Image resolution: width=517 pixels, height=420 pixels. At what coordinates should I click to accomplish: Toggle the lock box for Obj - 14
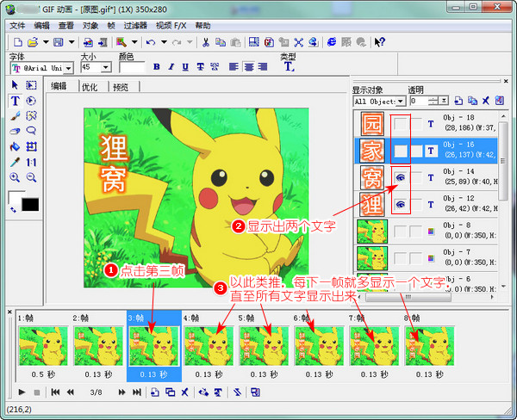[x=416, y=178]
